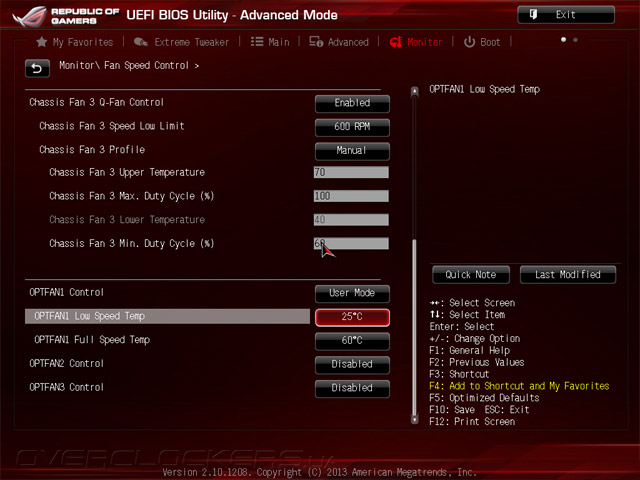Click OPTFAN1 Low Speed Temp help title
Image resolution: width=640 pixels, height=480 pixels.
[x=484, y=89]
